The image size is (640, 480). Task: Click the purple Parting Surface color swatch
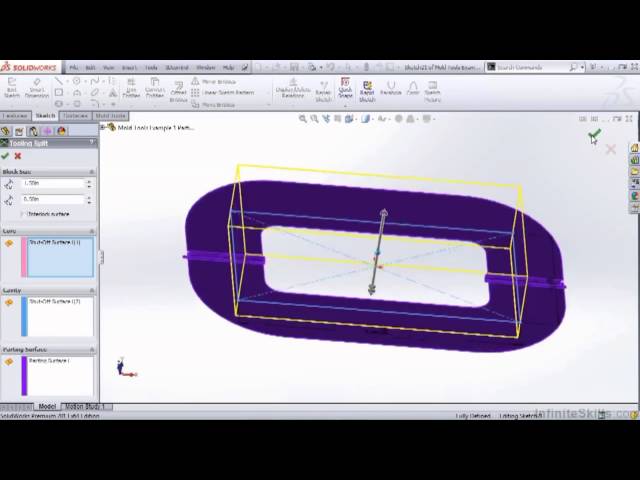pyautogui.click(x=24, y=376)
